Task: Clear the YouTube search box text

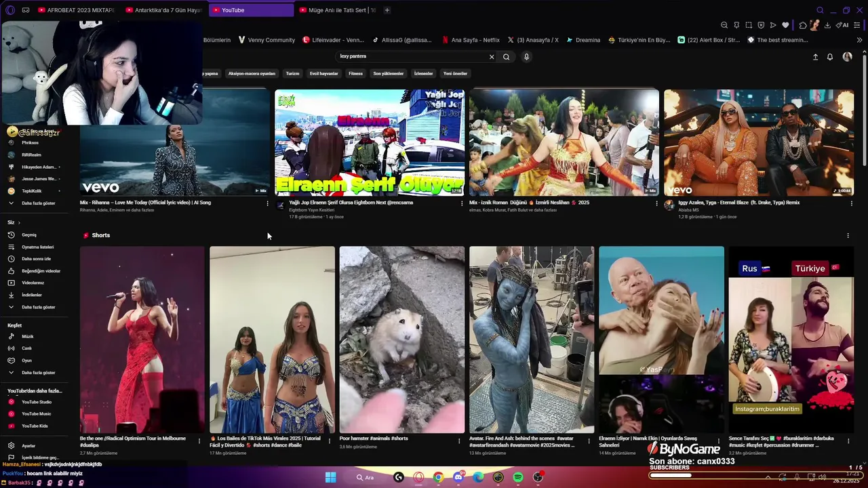Action: 492,57
